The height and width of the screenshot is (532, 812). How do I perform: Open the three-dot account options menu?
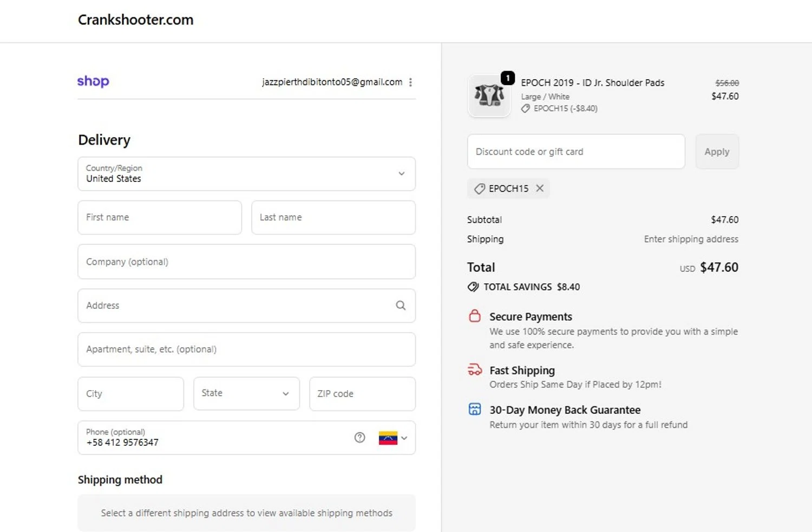tap(411, 82)
